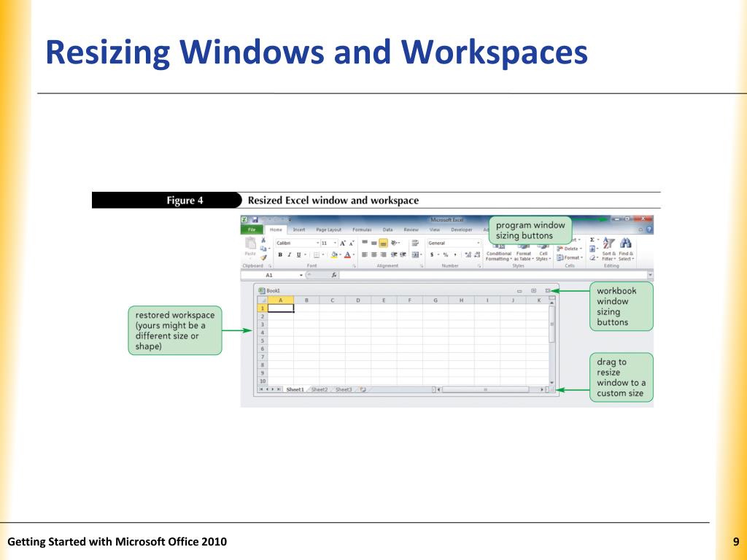Image resolution: width=747 pixels, height=560 pixels.
Task: Click Decrease Font Size (small A)
Action: tap(352, 243)
